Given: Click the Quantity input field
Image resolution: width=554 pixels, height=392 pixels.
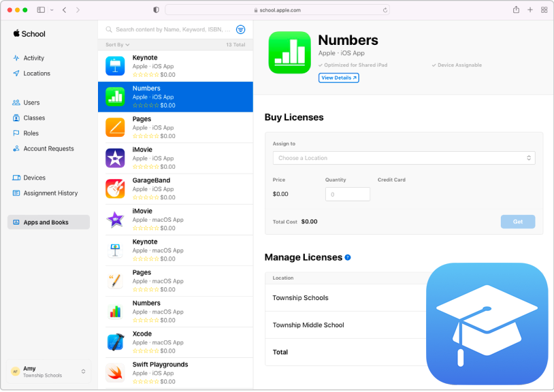Looking at the screenshot, I should coord(347,195).
